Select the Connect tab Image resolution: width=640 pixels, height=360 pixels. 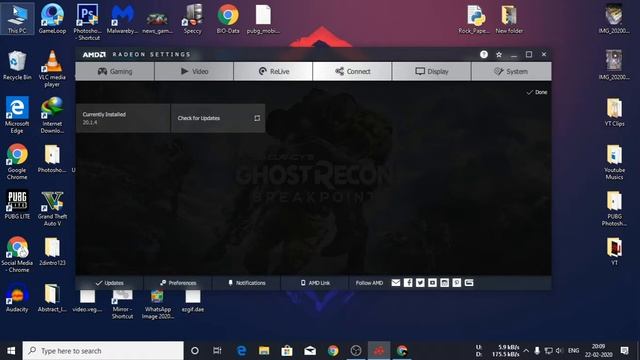click(352, 71)
